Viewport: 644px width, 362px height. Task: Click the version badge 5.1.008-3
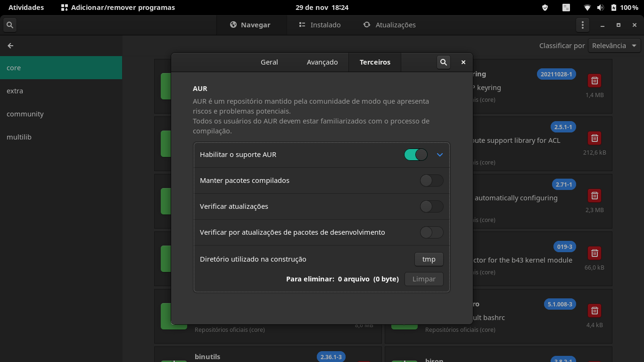[560, 304]
